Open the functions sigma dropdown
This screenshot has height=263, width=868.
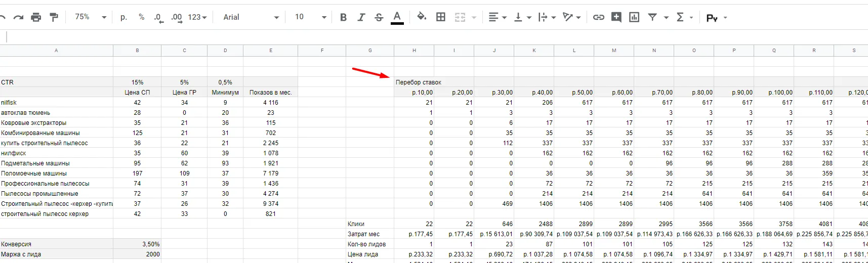[684, 17]
